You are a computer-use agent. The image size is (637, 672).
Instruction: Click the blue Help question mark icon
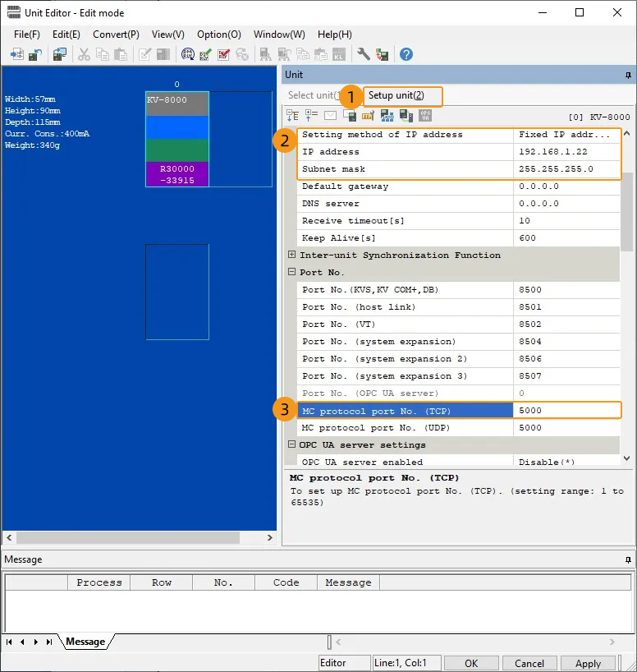point(406,55)
